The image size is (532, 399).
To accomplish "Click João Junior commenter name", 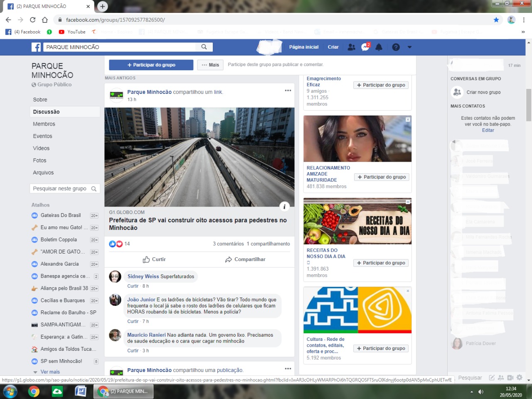I will click(x=141, y=300).
